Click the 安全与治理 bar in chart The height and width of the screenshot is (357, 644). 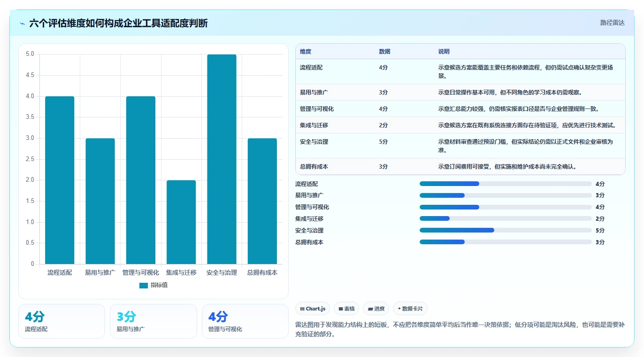coord(222,159)
